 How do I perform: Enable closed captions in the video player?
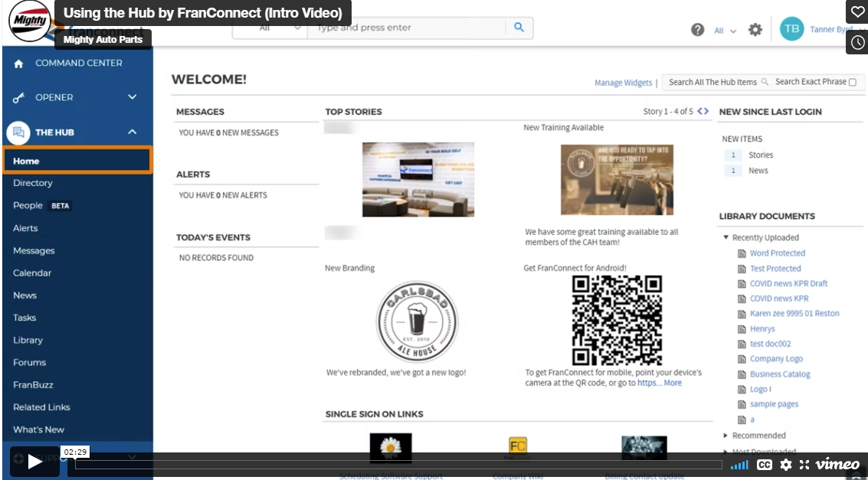(764, 465)
